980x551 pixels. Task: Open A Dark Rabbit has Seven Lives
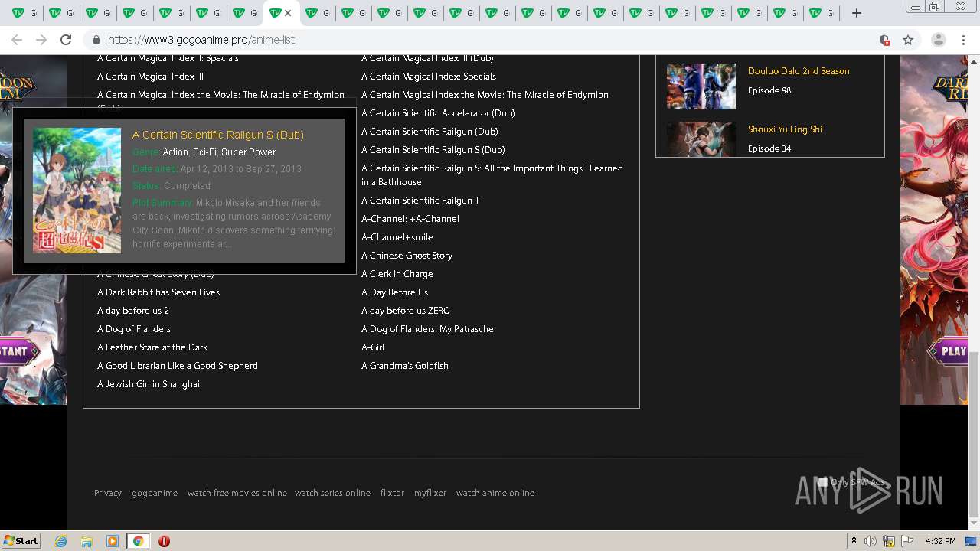coord(158,292)
